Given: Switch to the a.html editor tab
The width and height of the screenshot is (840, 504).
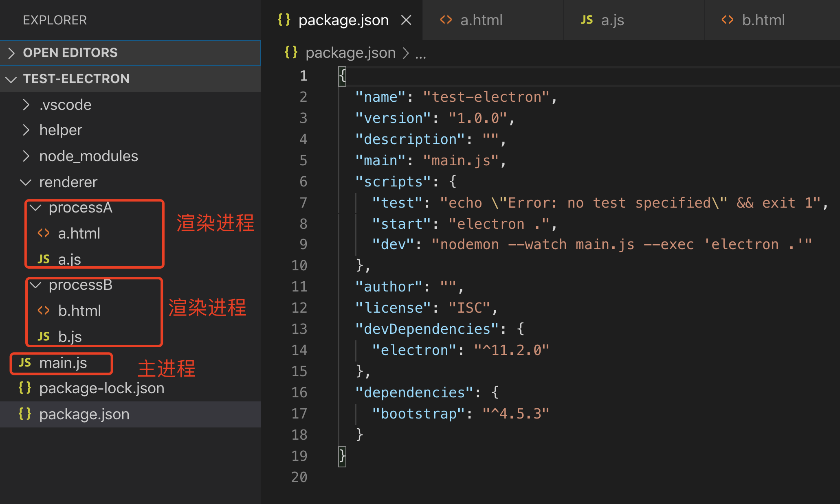Looking at the screenshot, I should click(x=481, y=20).
